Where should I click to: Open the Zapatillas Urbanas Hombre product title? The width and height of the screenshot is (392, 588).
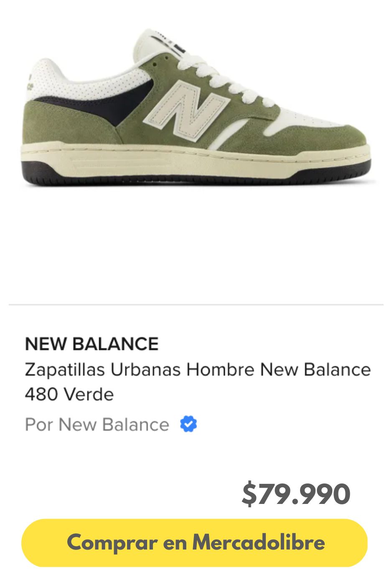coord(198,369)
